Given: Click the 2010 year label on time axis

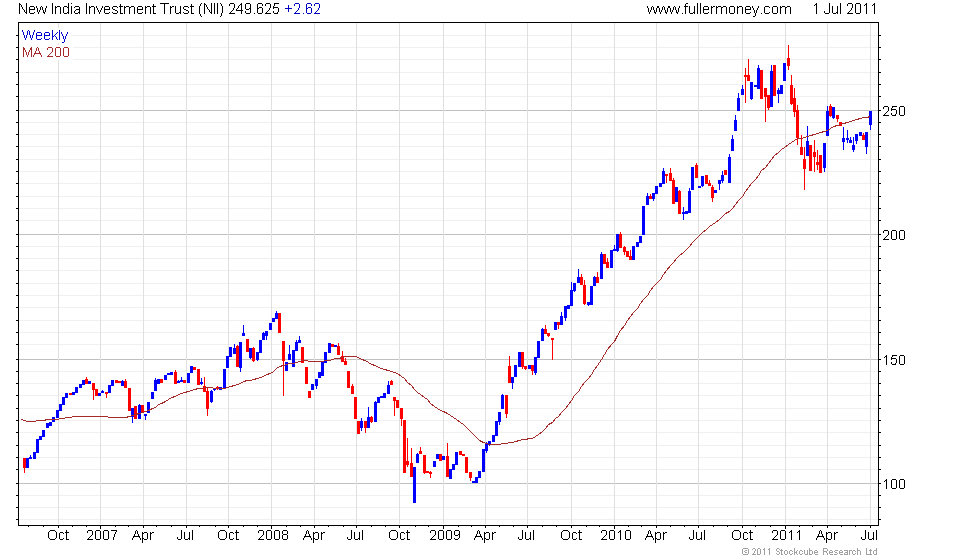Looking at the screenshot, I should click(x=615, y=535).
